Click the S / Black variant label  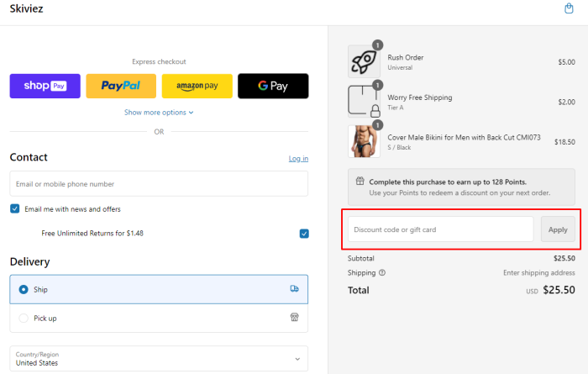[399, 147]
